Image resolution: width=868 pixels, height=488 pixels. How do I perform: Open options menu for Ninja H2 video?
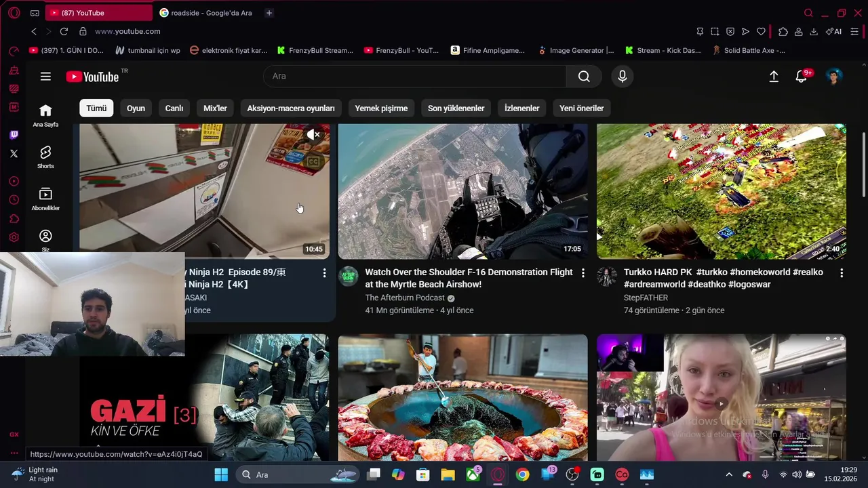pyautogui.click(x=324, y=273)
